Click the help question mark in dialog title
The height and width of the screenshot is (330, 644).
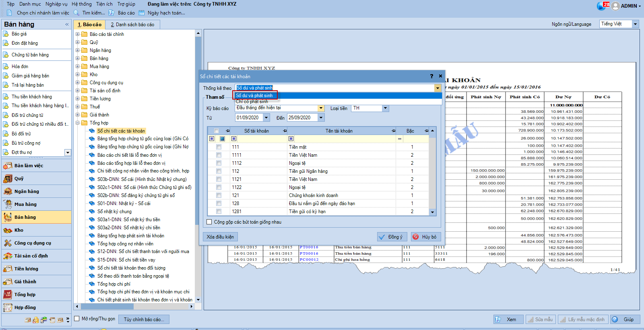pos(431,76)
